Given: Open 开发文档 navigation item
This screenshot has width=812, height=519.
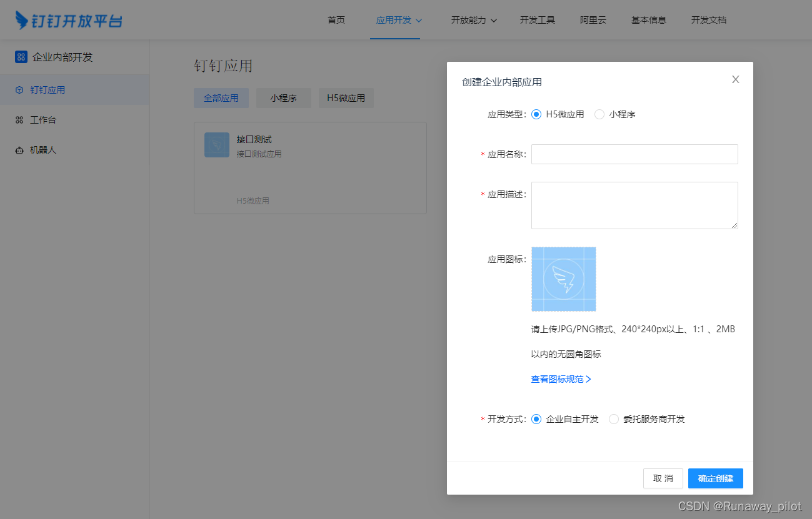Looking at the screenshot, I should click(709, 20).
